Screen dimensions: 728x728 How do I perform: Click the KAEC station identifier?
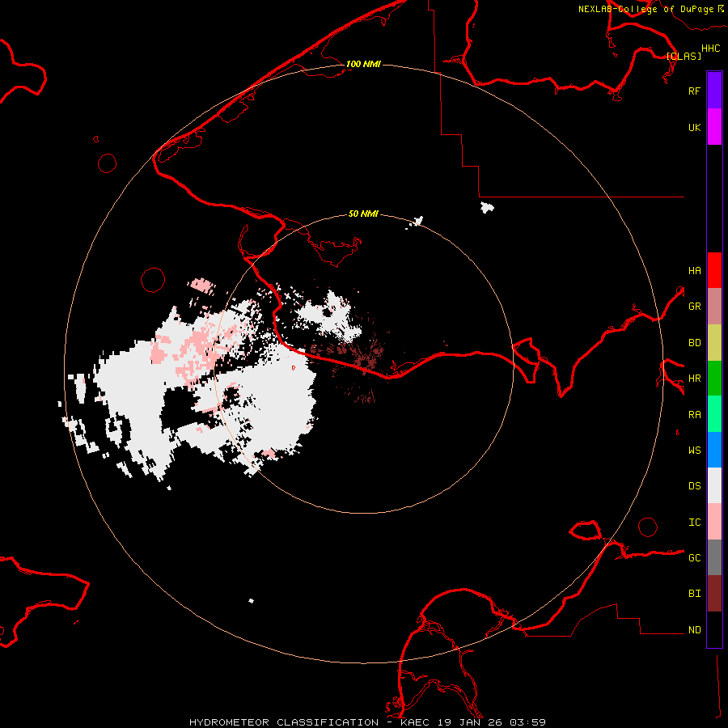[415, 722]
